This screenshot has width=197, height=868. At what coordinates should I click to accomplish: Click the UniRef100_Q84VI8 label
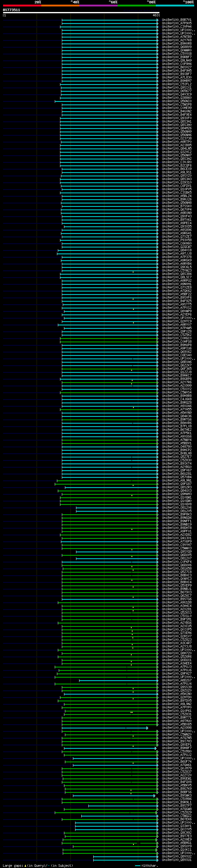(176, 250)
